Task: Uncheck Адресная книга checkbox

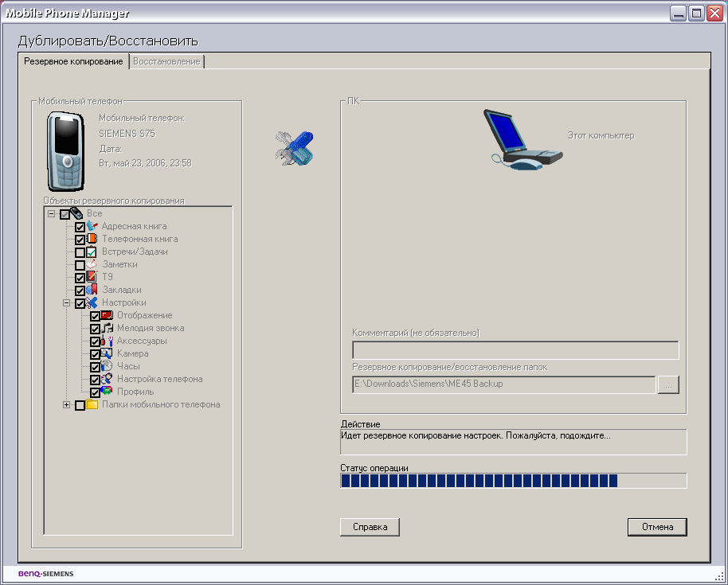Action: pos(80,227)
